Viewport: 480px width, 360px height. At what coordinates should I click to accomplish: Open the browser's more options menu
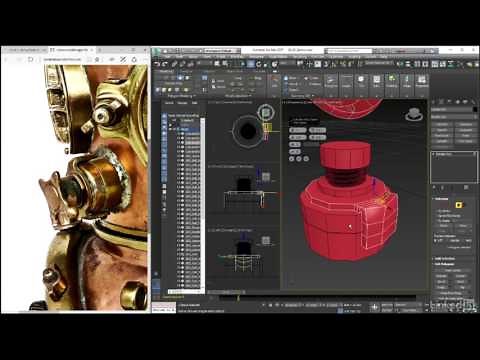(144, 59)
